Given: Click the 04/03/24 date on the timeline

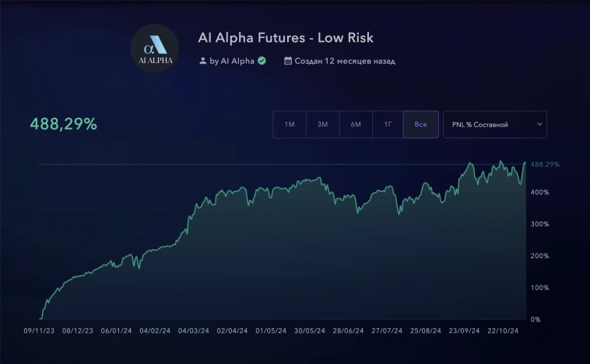Looking at the screenshot, I should coord(193,331).
